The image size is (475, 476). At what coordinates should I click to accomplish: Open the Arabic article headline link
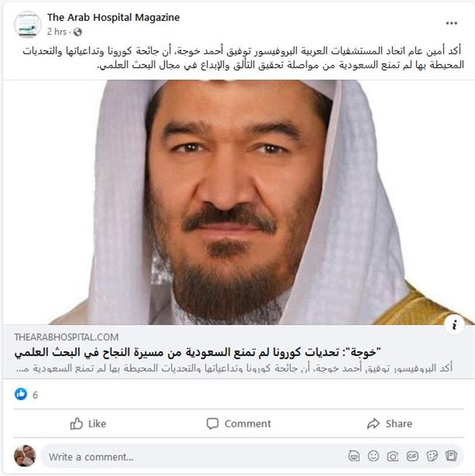197,353
